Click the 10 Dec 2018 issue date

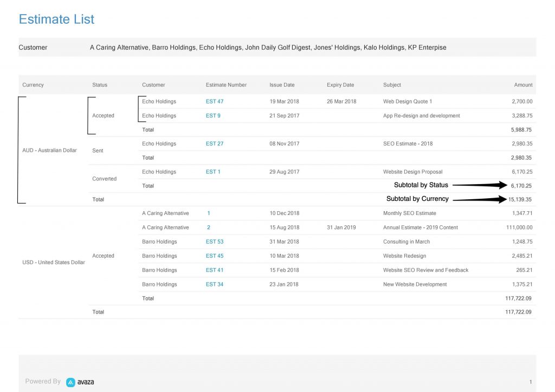[284, 213]
